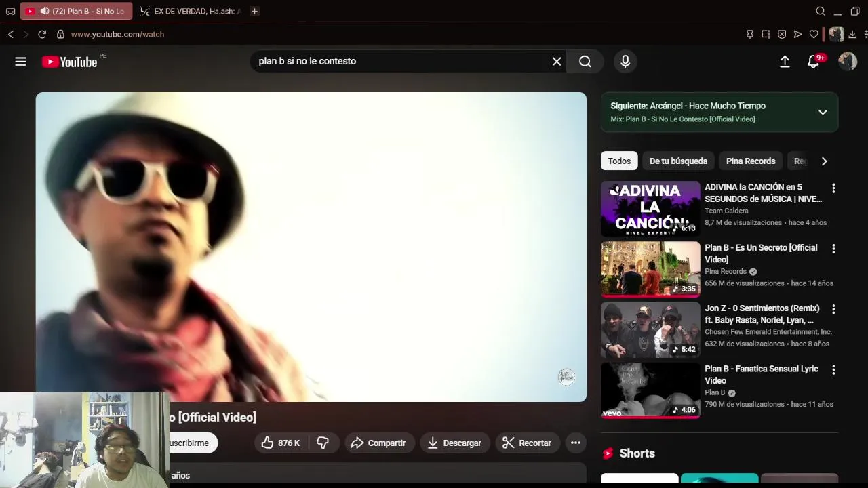Image resolution: width=868 pixels, height=488 pixels.
Task: Mute the tab via its speaker icon
Action: pyautogui.click(x=44, y=11)
